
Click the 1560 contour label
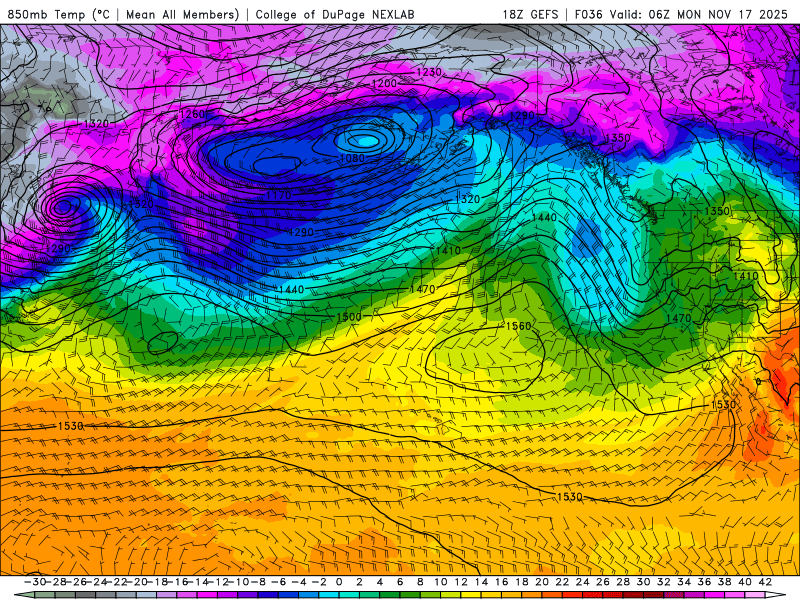(x=518, y=326)
